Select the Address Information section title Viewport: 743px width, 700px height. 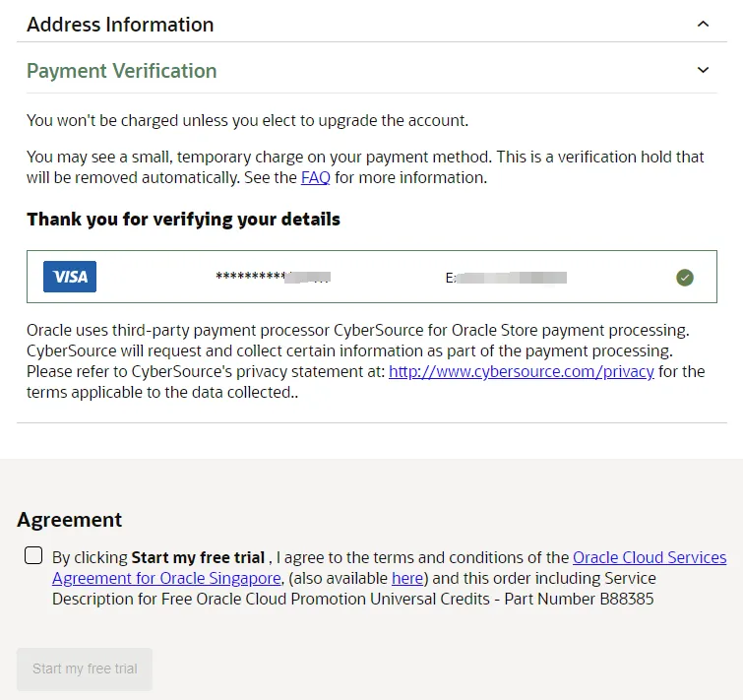click(x=120, y=25)
